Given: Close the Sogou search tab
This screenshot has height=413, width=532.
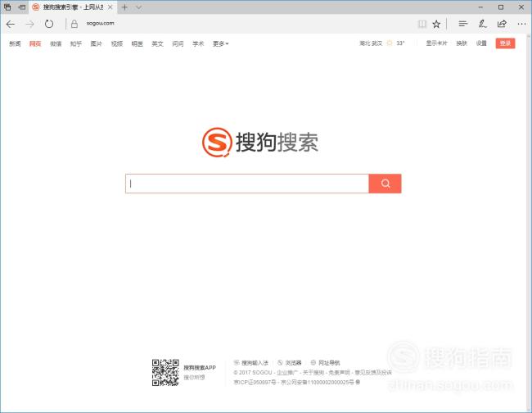Looking at the screenshot, I should click(110, 7).
